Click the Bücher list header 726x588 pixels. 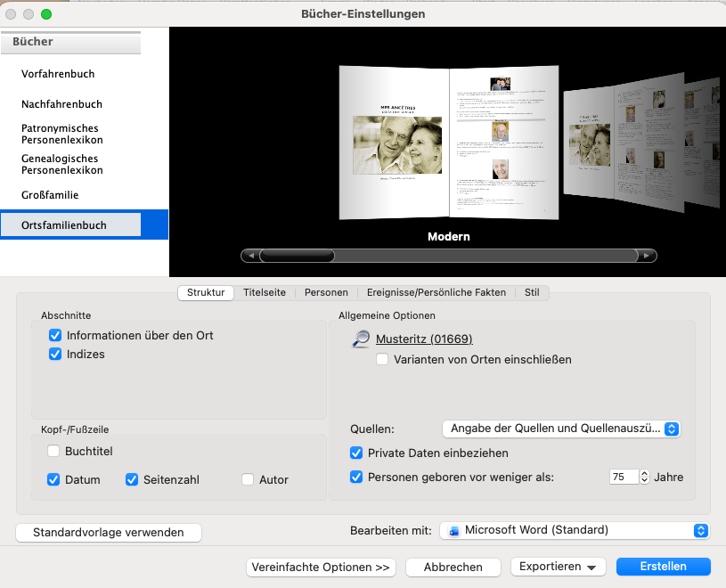[x=71, y=42]
